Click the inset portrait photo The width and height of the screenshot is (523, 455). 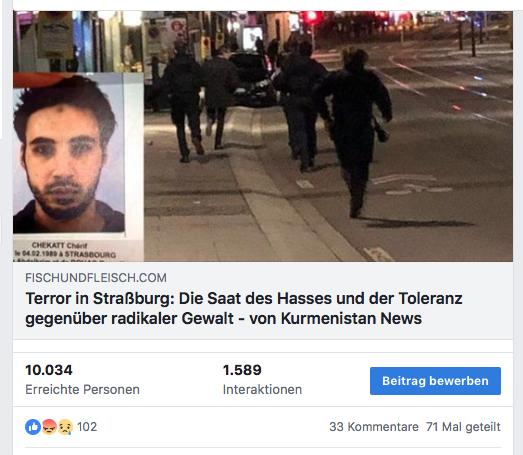pyautogui.click(x=69, y=153)
